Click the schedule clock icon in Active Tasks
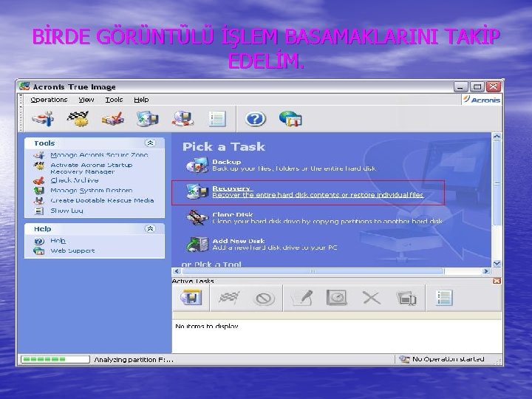This screenshot has width=532, height=399. (337, 298)
